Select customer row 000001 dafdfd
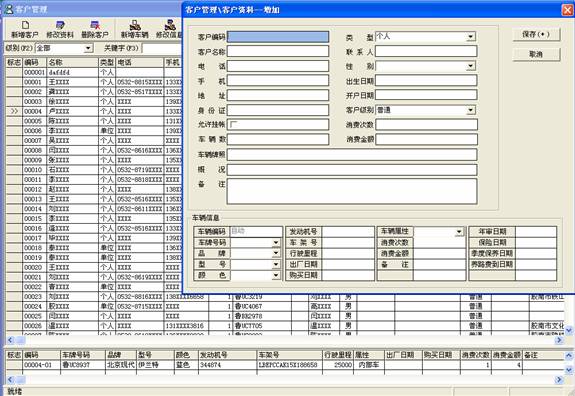 tap(94, 72)
